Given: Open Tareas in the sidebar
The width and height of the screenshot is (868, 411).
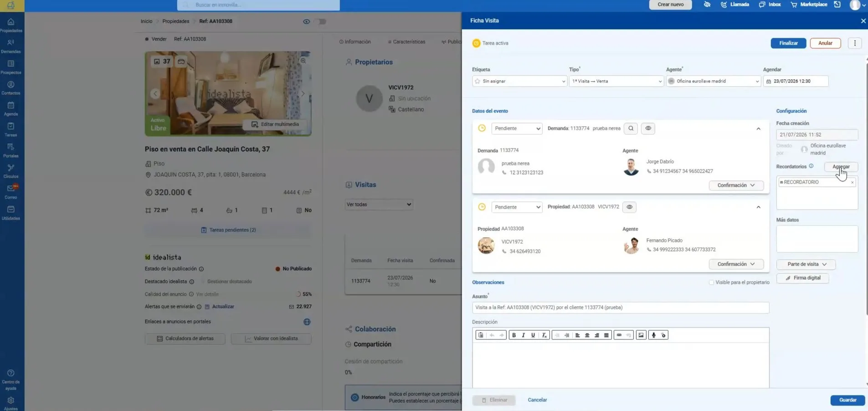Looking at the screenshot, I should 11,129.
